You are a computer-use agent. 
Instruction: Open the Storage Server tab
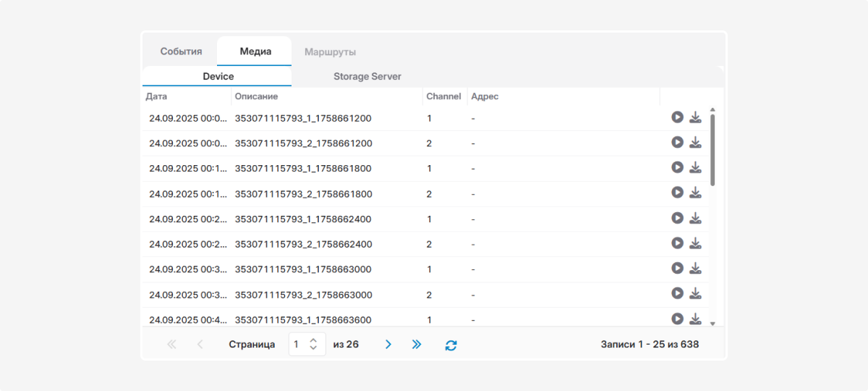click(x=367, y=77)
